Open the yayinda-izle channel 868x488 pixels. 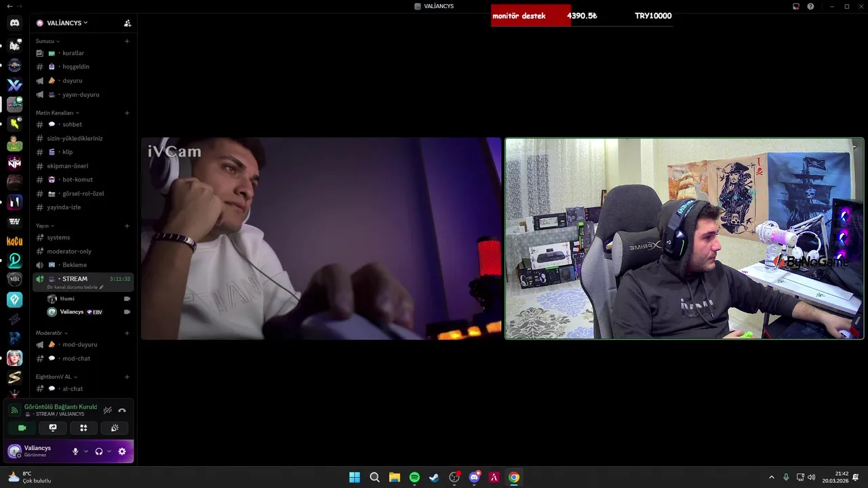(83, 207)
